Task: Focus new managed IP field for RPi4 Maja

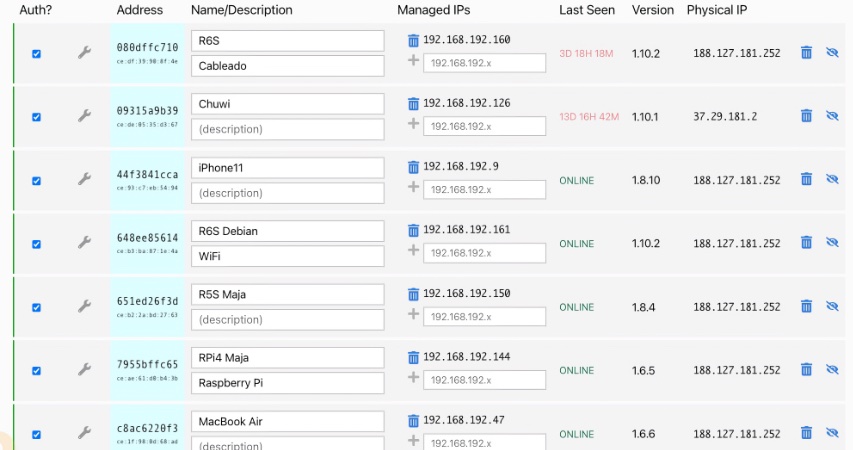Action: 484,380
